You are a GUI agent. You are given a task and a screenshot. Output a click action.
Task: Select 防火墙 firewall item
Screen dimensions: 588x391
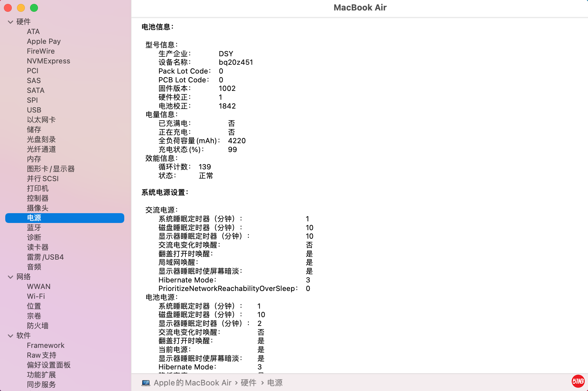pos(38,326)
